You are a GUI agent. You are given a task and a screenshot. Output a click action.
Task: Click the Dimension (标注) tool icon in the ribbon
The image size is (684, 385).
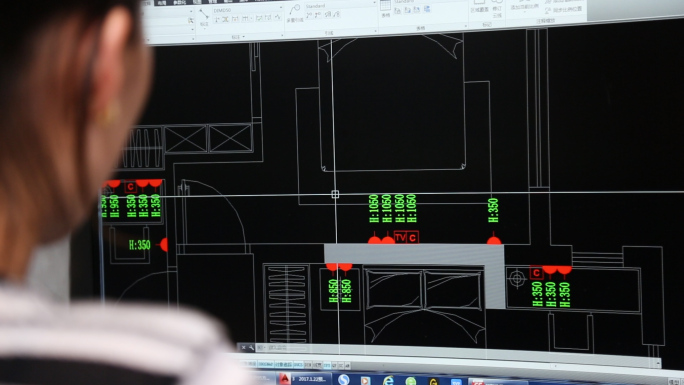click(204, 16)
